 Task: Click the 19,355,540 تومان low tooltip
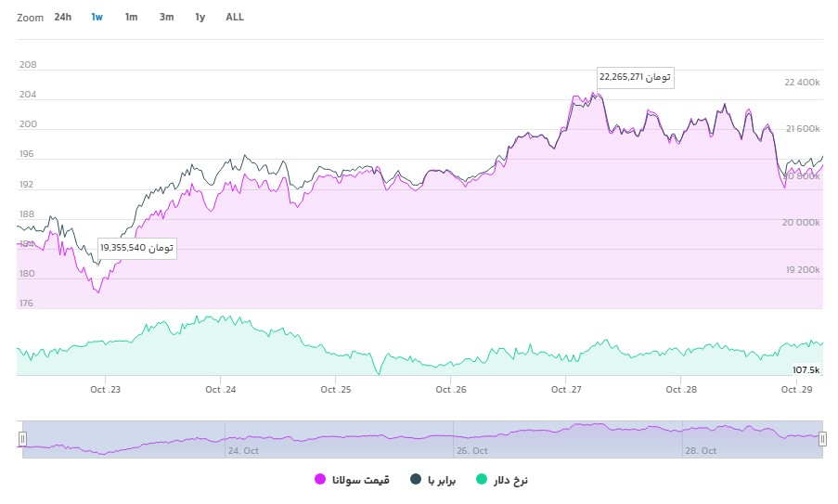pos(136,248)
